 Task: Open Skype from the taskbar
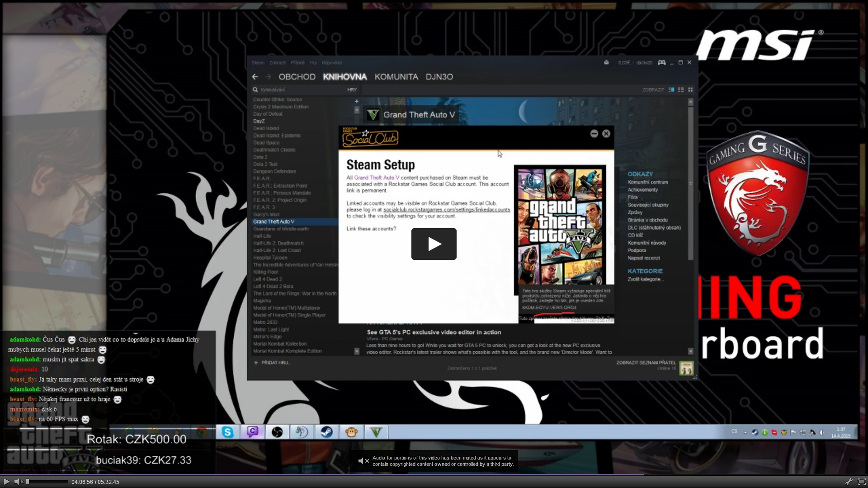point(227,432)
